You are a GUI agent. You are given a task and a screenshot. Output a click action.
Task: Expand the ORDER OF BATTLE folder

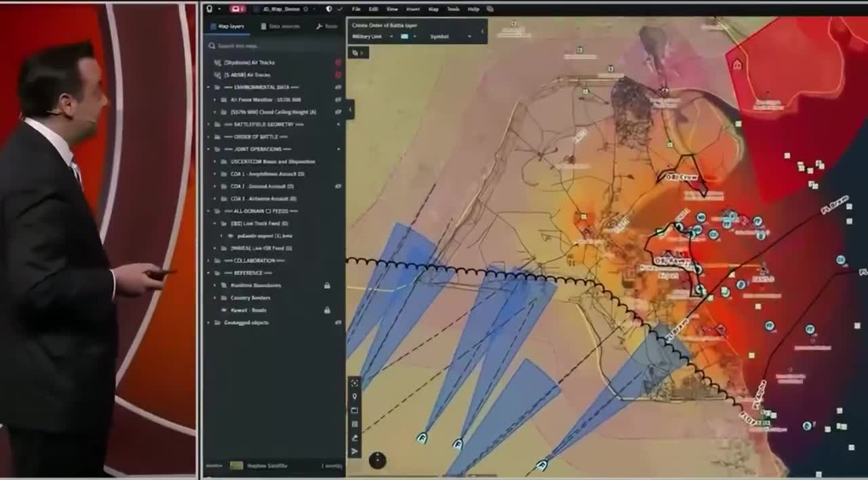(209, 137)
